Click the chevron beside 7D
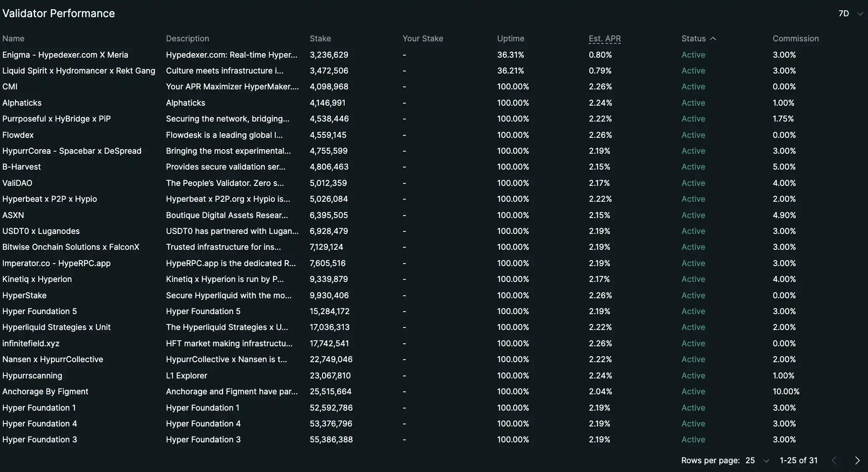This screenshot has width=868, height=472. tap(860, 14)
